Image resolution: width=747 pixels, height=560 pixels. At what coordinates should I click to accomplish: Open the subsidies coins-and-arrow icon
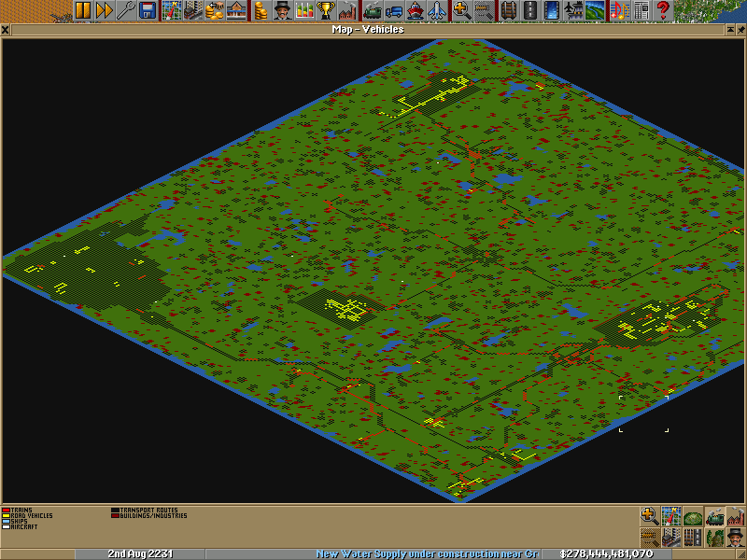coord(214,10)
